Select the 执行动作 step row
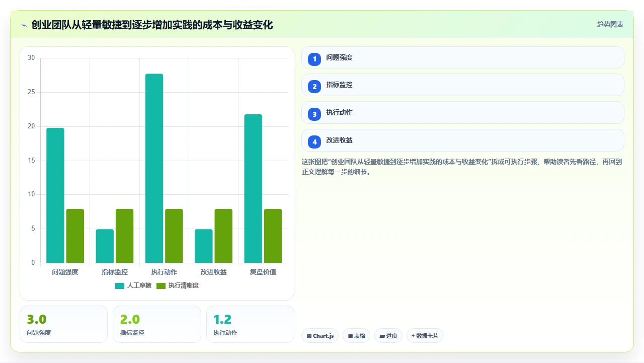 click(x=463, y=112)
